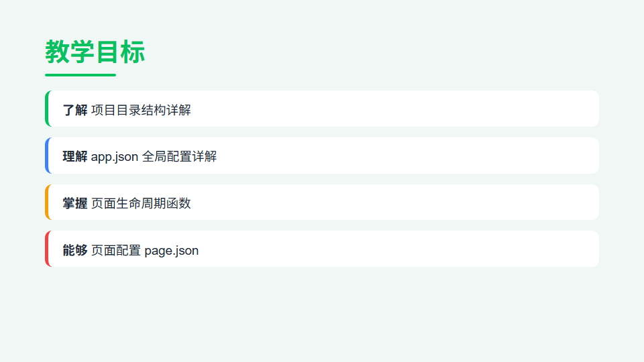Click empty white space inside the 掌握 card

[x=394, y=202]
